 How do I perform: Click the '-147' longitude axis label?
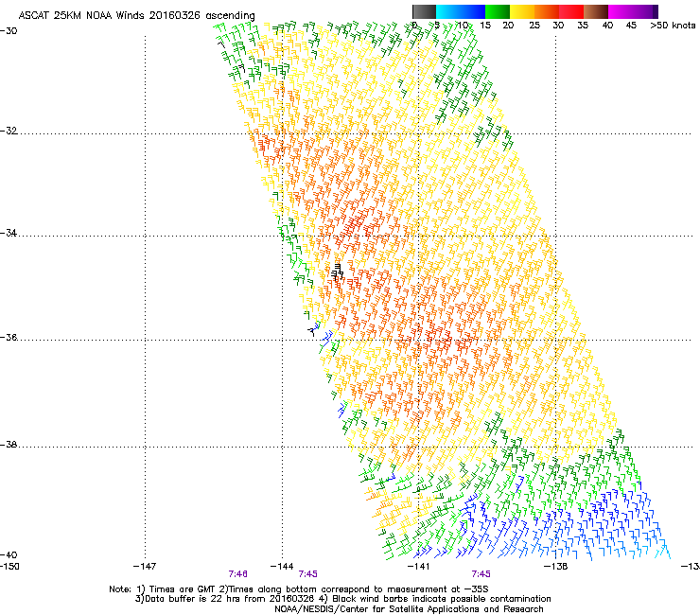pyautogui.click(x=145, y=567)
